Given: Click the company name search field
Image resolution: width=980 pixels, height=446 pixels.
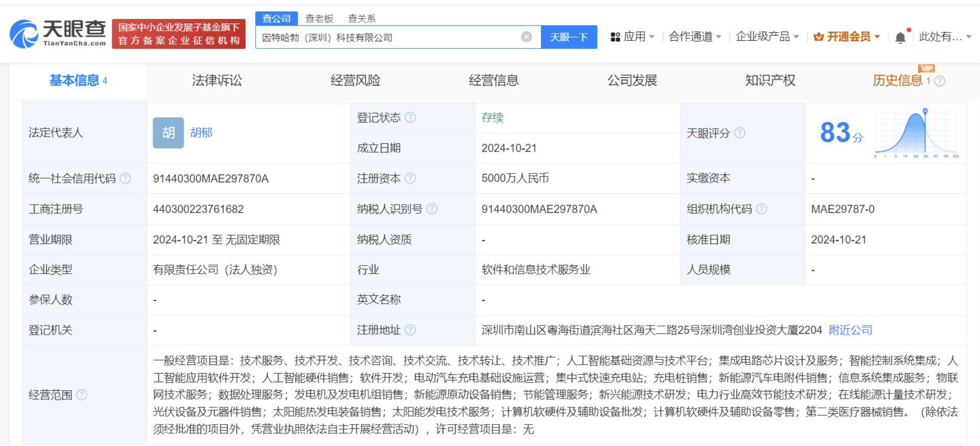Looking at the screenshot, I should click(x=388, y=37).
